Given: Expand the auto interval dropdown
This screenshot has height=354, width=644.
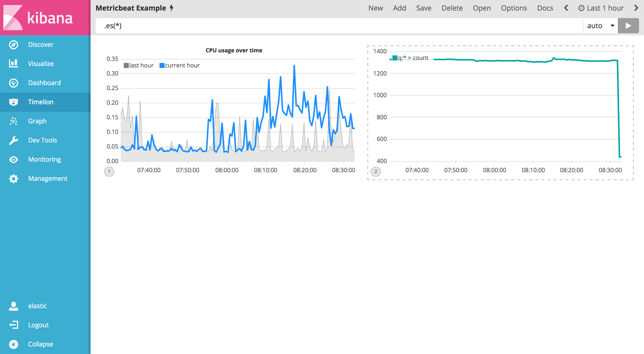Looking at the screenshot, I should pos(600,26).
